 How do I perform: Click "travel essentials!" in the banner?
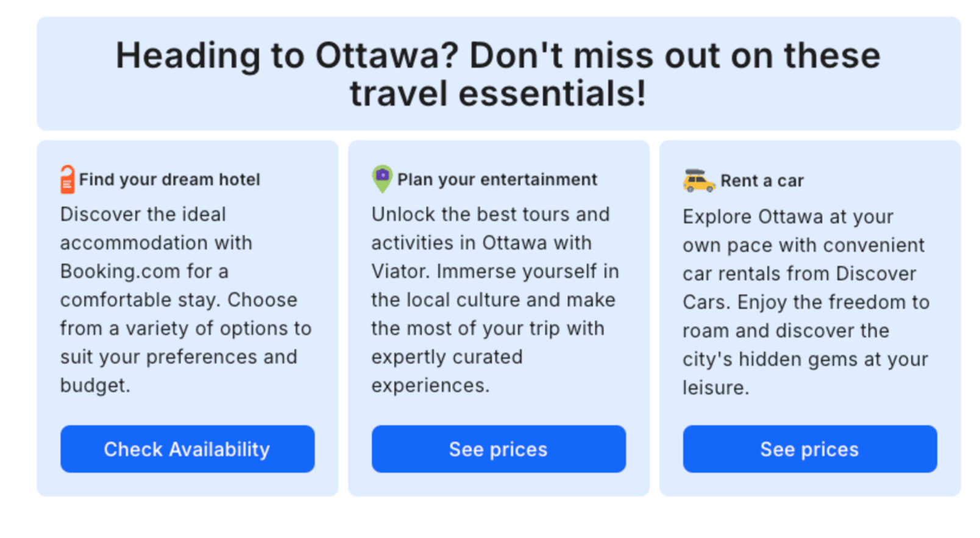coord(498,93)
